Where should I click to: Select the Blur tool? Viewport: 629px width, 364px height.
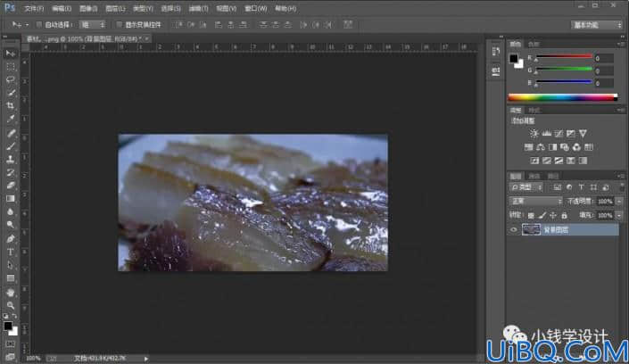pos(11,211)
